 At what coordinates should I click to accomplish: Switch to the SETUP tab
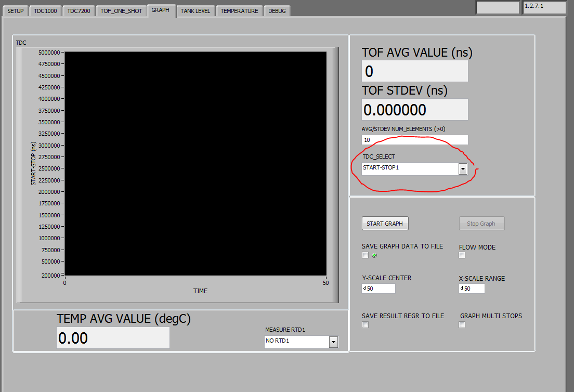tap(16, 11)
